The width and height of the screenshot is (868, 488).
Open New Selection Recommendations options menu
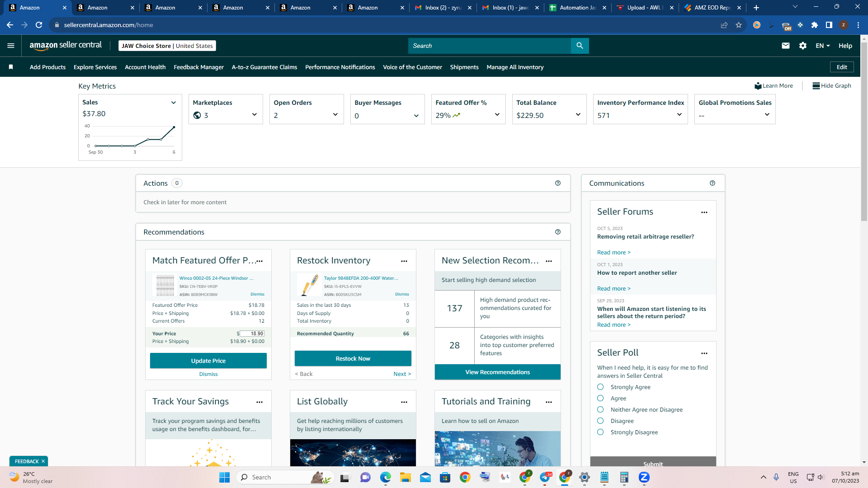pos(549,261)
